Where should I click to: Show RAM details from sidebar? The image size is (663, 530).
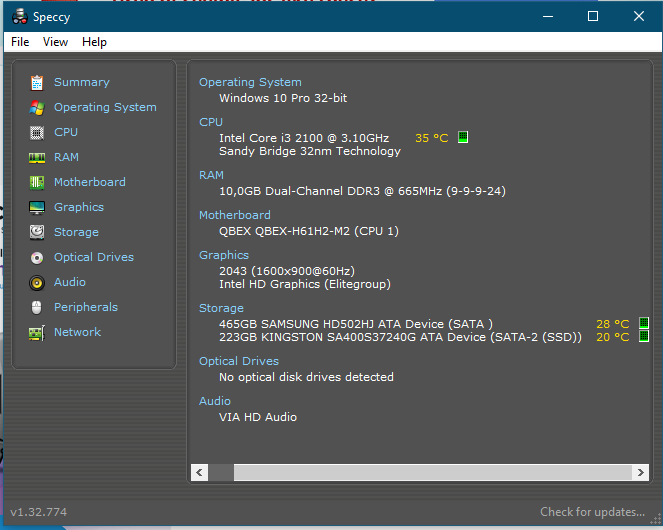pyautogui.click(x=66, y=157)
